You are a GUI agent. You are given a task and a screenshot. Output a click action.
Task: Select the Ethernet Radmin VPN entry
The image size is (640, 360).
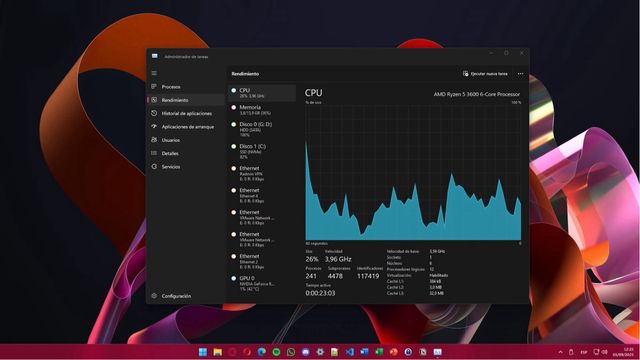262,173
